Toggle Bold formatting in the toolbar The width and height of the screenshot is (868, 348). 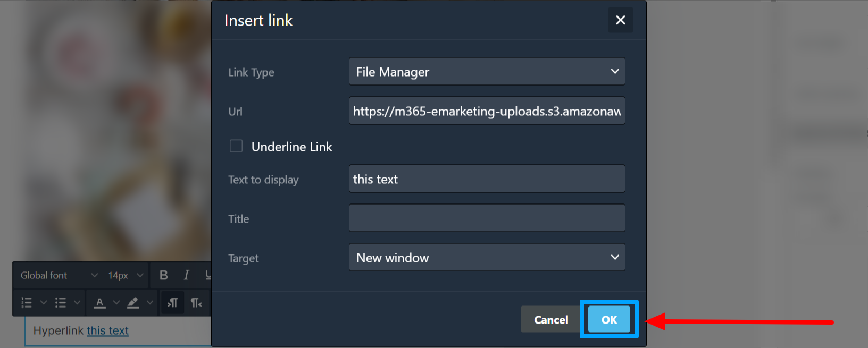point(164,275)
